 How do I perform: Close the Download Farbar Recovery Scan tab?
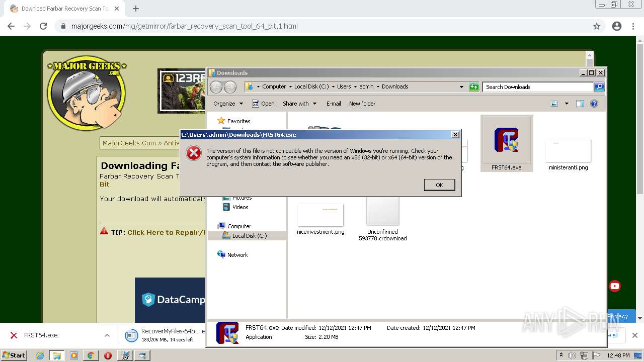(117, 9)
